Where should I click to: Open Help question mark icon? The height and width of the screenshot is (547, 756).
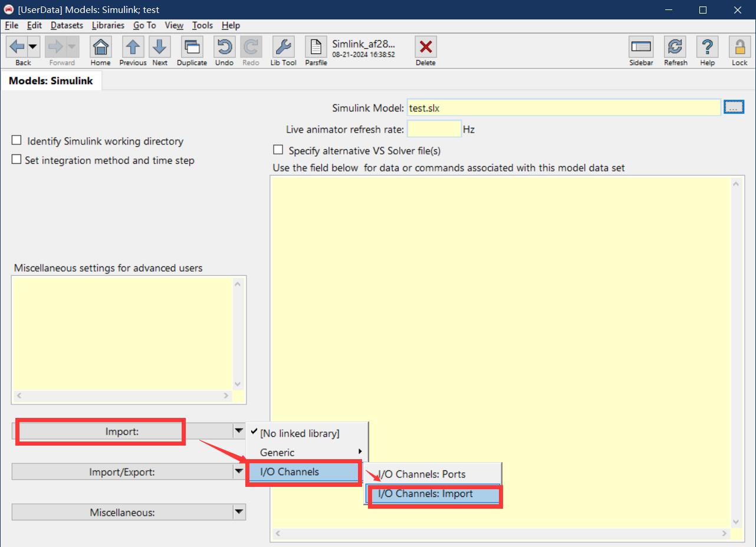coord(708,47)
